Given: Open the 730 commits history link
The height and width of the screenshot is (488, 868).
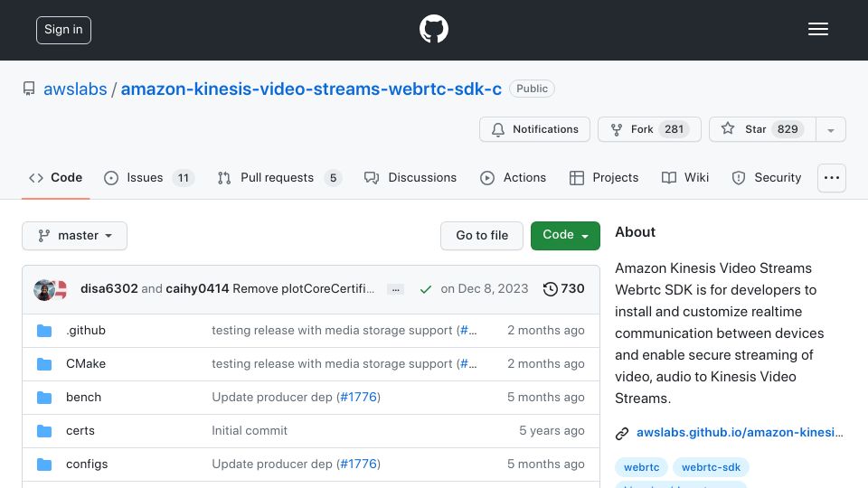Looking at the screenshot, I should (x=563, y=289).
